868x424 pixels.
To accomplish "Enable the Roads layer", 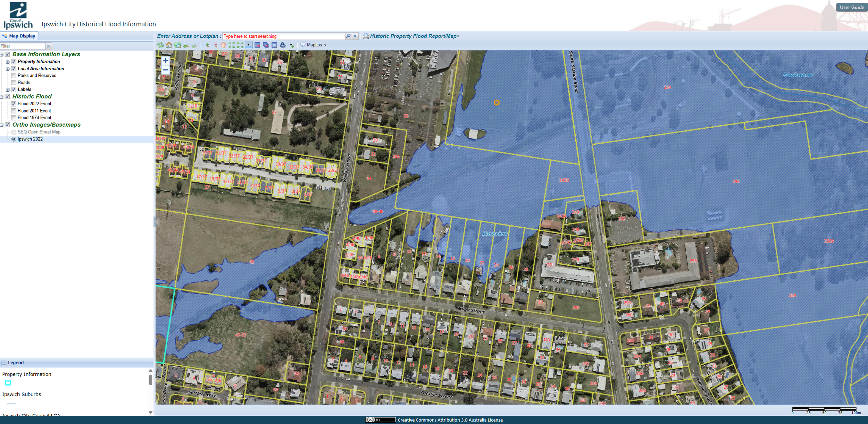I will tap(14, 83).
